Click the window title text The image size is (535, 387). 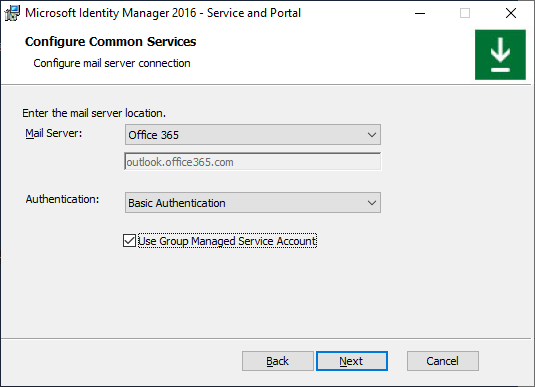(x=163, y=13)
